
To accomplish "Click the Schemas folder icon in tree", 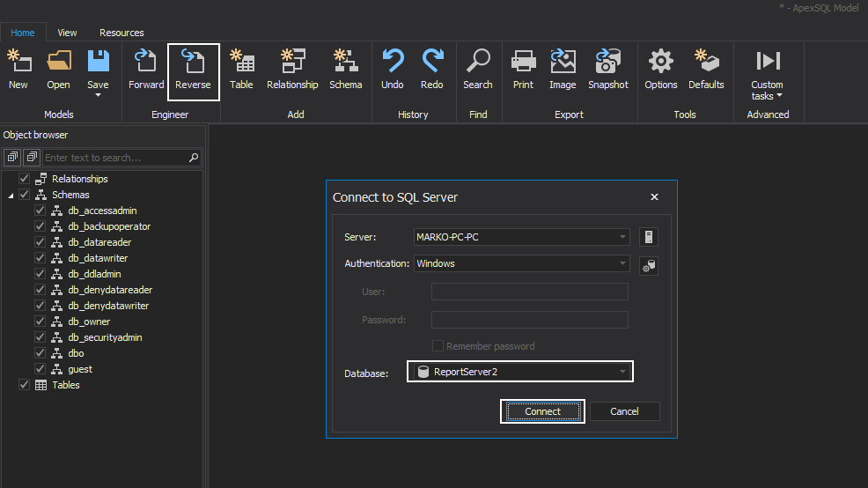I will click(41, 195).
